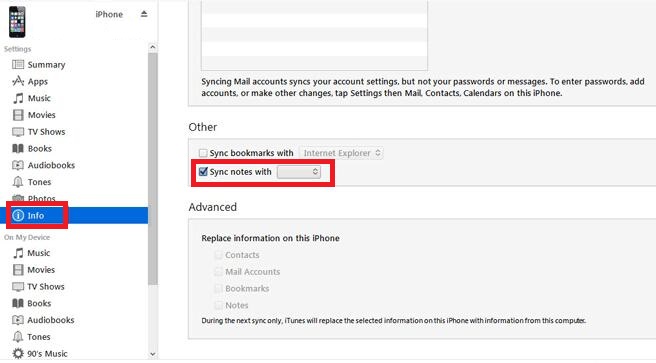This screenshot has height=363, width=656.
Task: Click the Other section heading
Action: click(203, 127)
